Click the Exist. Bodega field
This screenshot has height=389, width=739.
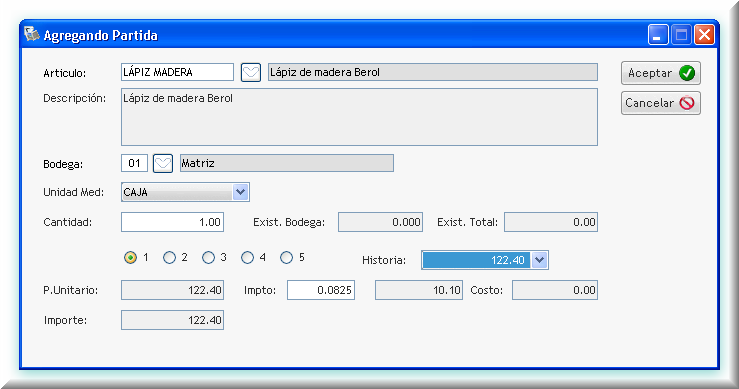380,222
